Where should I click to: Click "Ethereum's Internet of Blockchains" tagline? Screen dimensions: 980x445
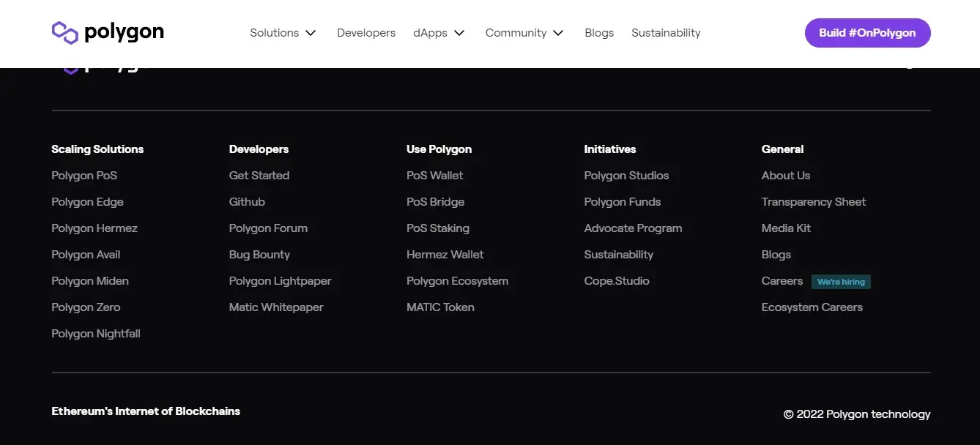tap(146, 411)
